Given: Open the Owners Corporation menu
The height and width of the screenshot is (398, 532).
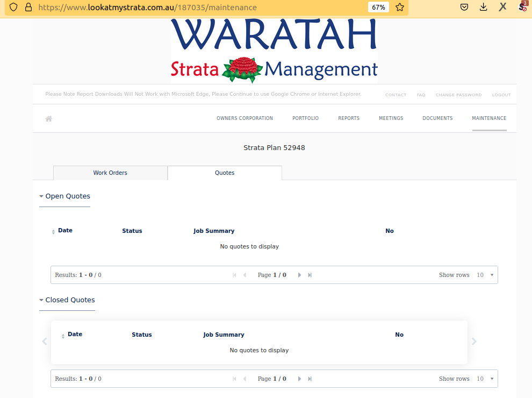Looking at the screenshot, I should click(245, 118).
